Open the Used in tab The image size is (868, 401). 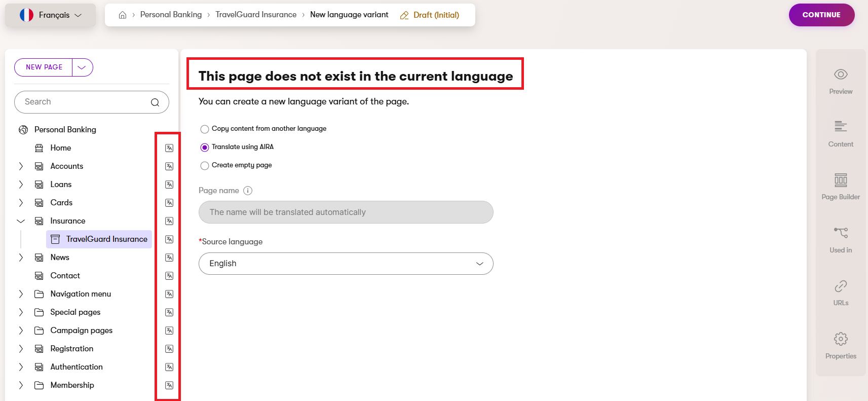(x=841, y=240)
